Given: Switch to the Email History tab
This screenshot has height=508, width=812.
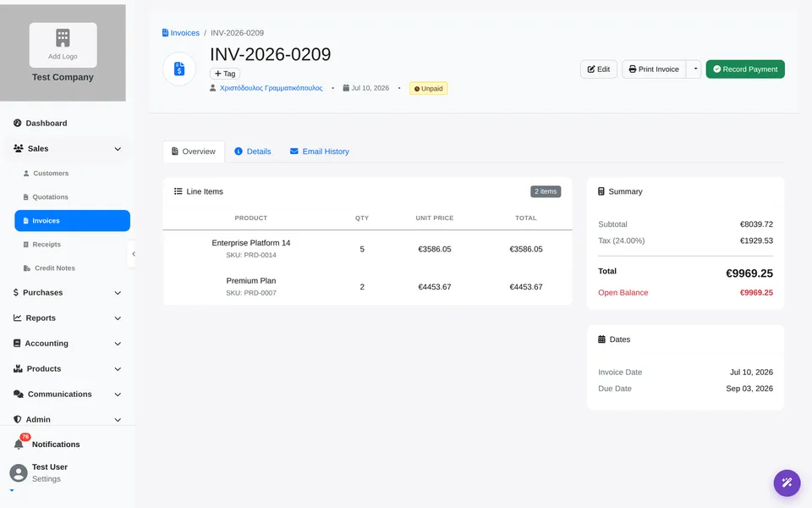Looking at the screenshot, I should pyautogui.click(x=320, y=152).
